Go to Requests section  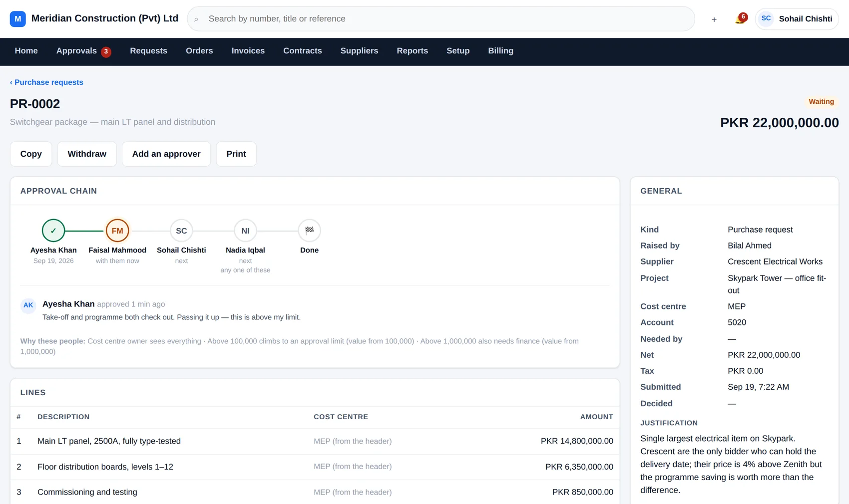coord(149,51)
